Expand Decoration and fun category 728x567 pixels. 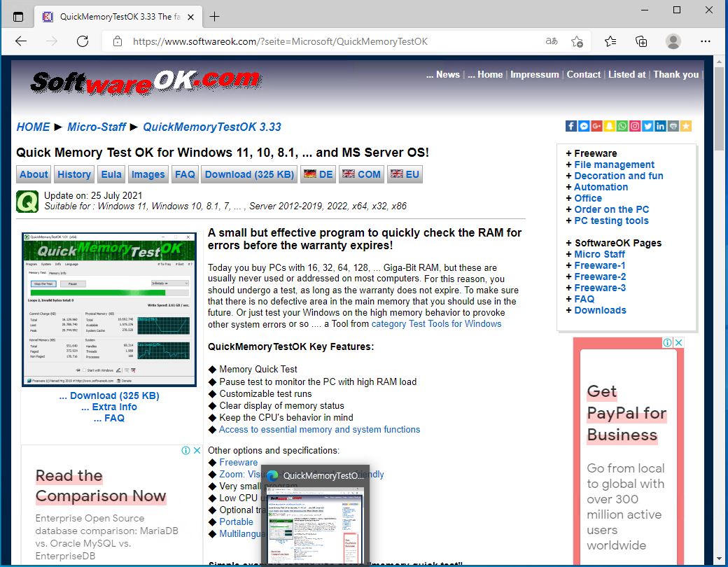[618, 176]
